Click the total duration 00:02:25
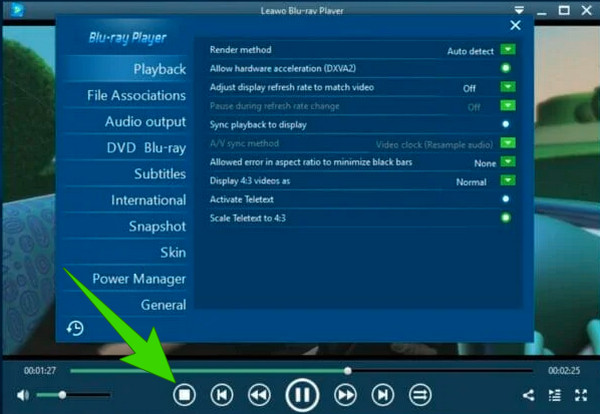600x414 pixels. coord(564,370)
